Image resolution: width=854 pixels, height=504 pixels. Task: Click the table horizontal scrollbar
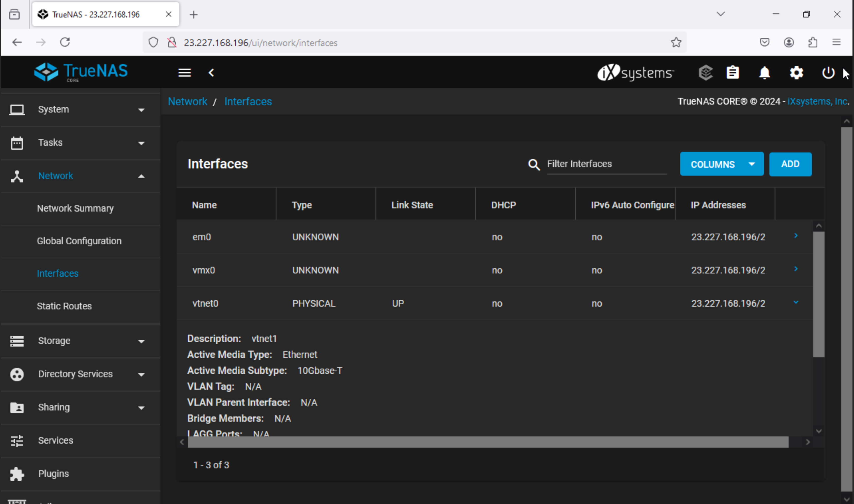pos(488,442)
